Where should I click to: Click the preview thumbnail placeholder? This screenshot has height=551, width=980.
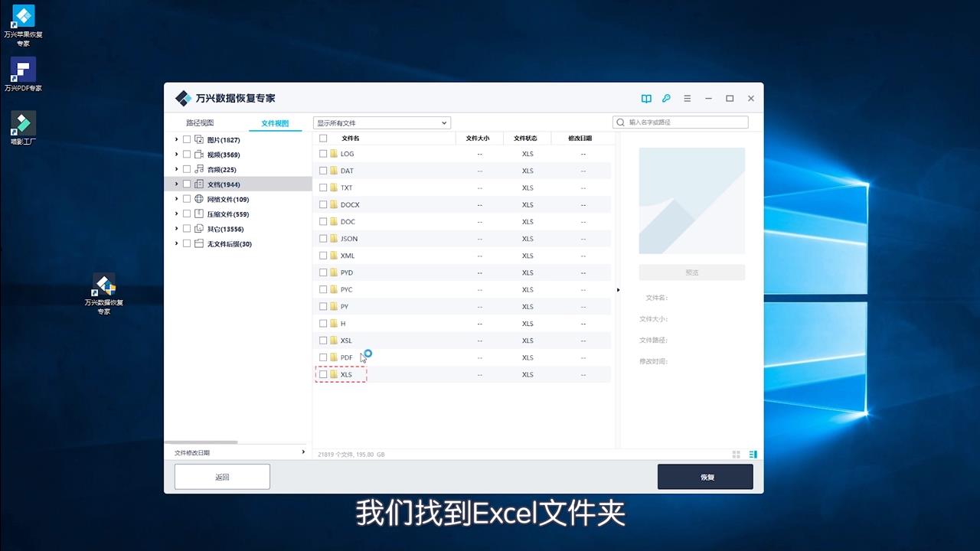point(692,201)
